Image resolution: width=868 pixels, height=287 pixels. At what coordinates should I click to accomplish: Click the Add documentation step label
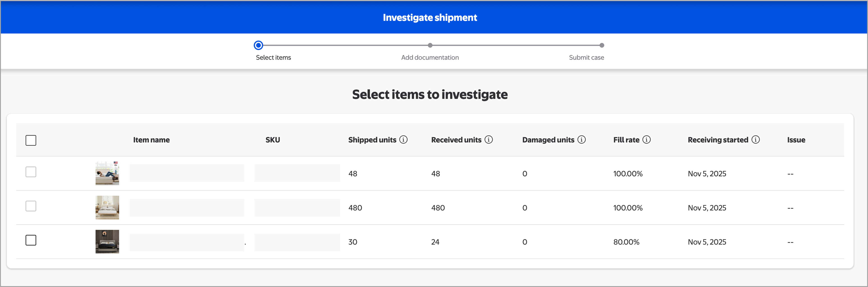[x=430, y=58]
